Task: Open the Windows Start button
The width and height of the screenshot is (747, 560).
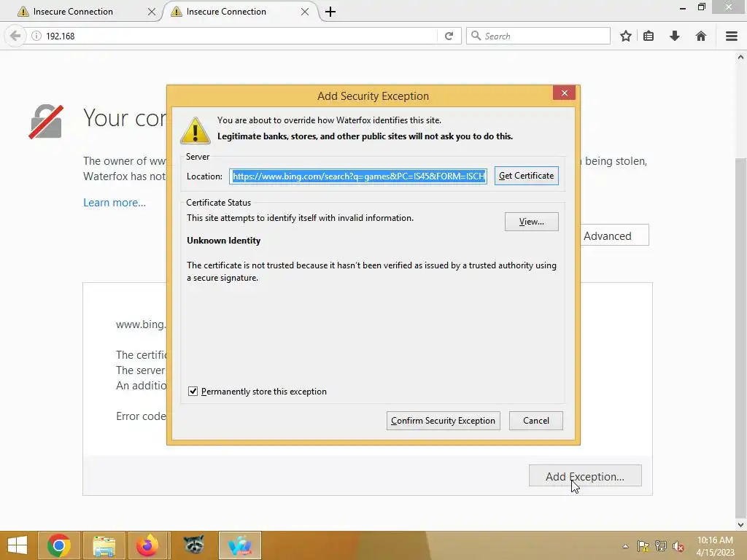Action: 18,545
